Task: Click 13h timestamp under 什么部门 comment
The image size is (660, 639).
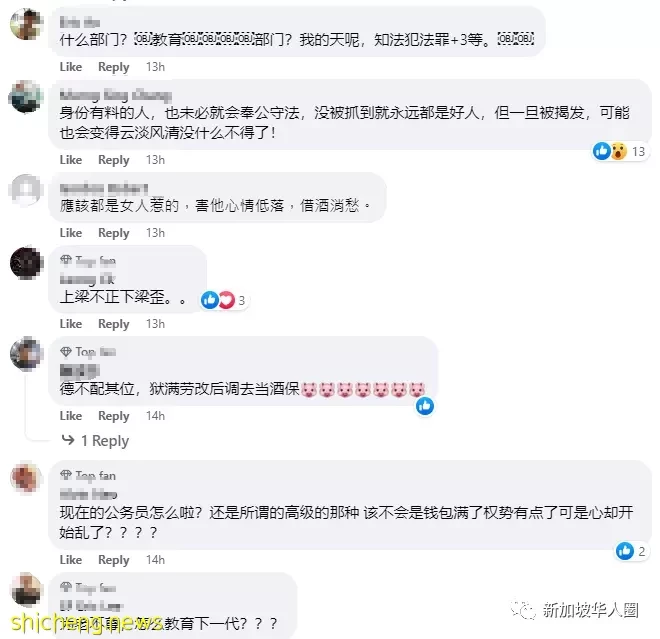Action: tap(155, 67)
